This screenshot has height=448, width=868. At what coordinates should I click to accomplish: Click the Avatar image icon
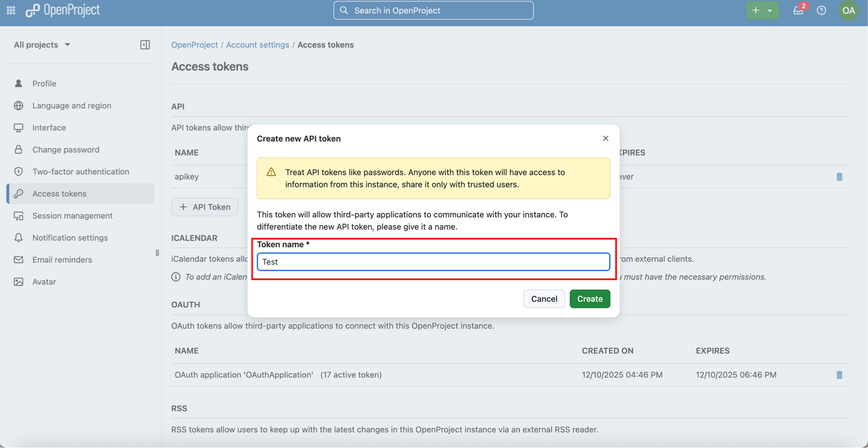point(18,282)
